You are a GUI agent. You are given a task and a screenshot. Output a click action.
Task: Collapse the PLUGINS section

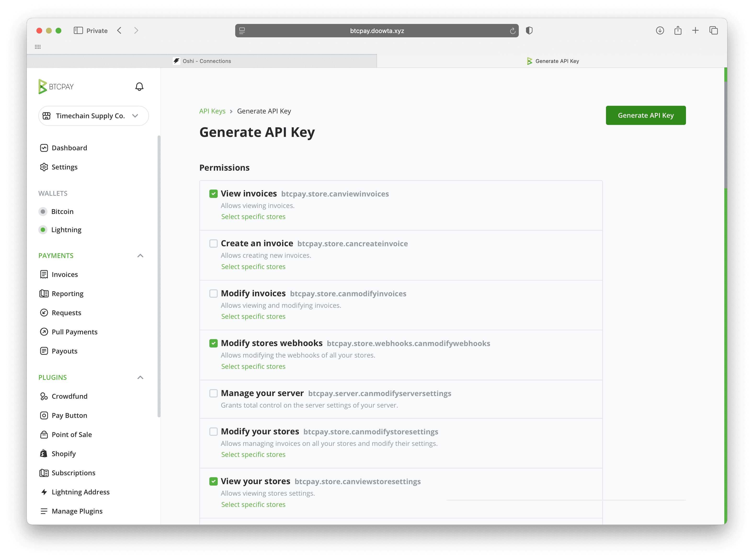click(x=140, y=377)
